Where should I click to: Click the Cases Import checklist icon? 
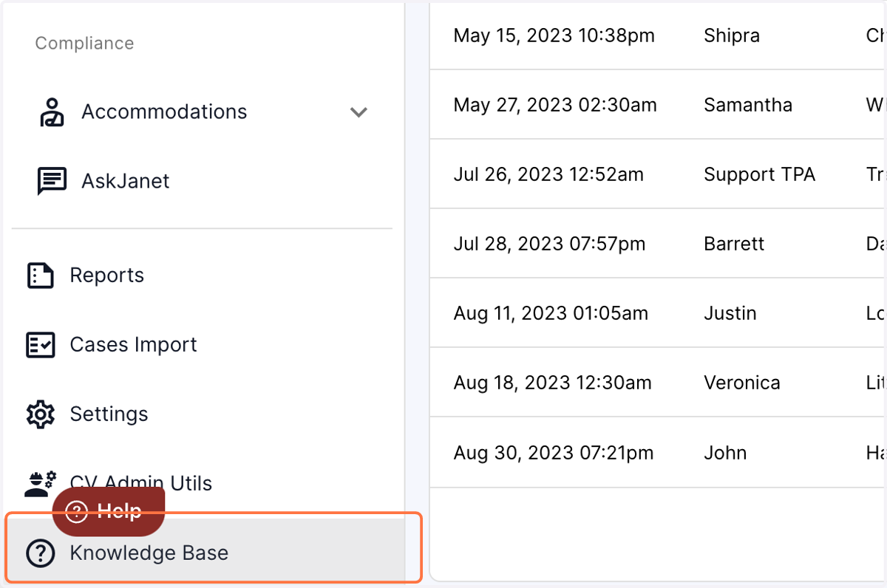pos(40,345)
